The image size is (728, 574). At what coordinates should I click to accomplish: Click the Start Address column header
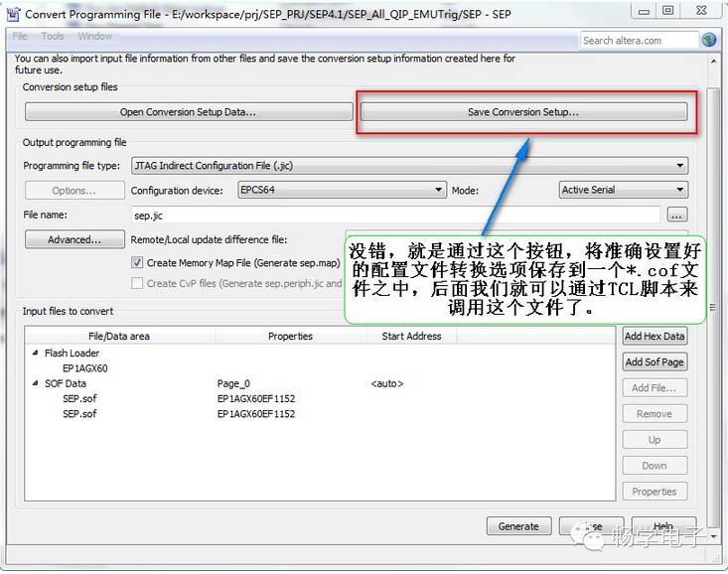(x=412, y=336)
